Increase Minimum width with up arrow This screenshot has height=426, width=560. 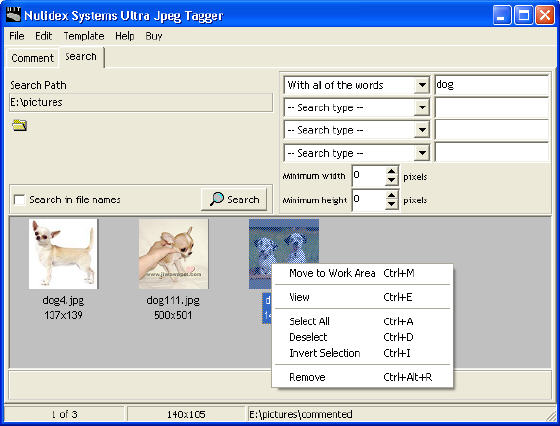coord(392,171)
